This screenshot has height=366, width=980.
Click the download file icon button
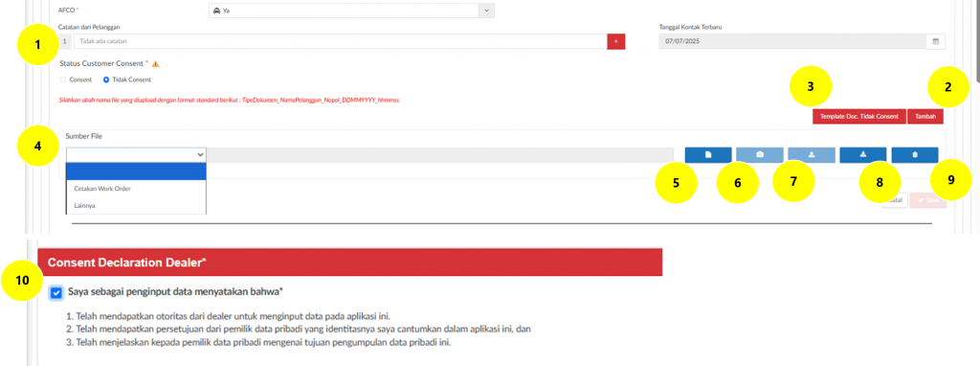(863, 155)
